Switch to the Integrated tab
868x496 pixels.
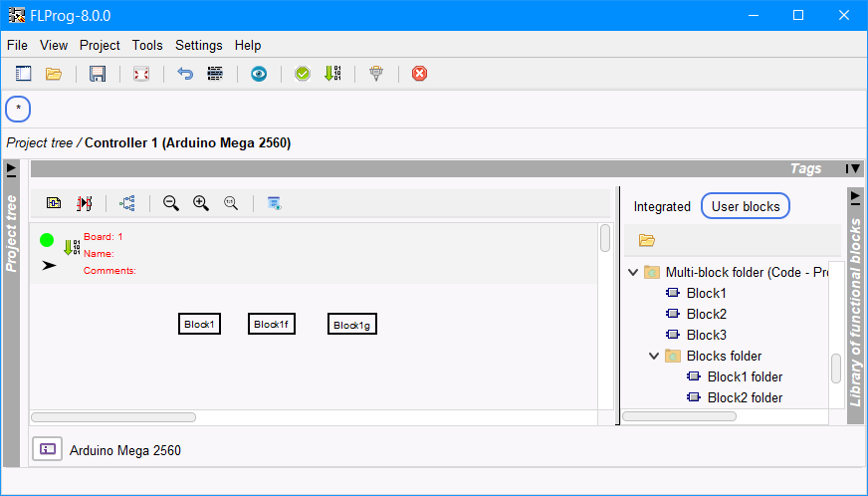pos(662,206)
